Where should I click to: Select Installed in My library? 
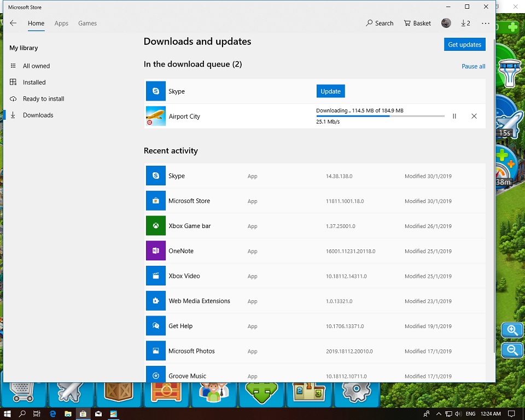pyautogui.click(x=34, y=83)
